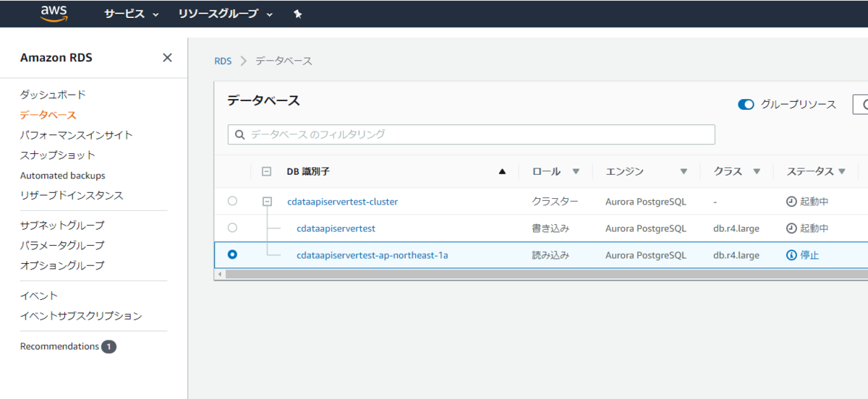Sort by クラス column
Image resolution: width=868 pixels, height=399 pixels.
[x=757, y=172]
